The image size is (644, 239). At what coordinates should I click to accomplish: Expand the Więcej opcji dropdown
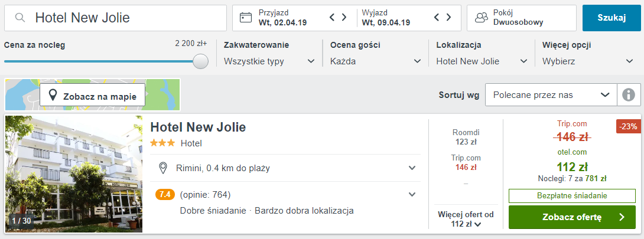[588, 61]
